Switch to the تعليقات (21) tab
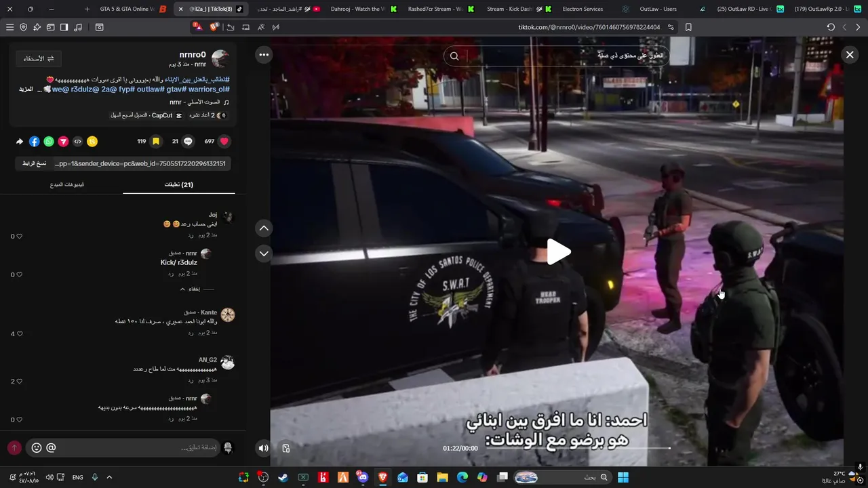 (179, 184)
